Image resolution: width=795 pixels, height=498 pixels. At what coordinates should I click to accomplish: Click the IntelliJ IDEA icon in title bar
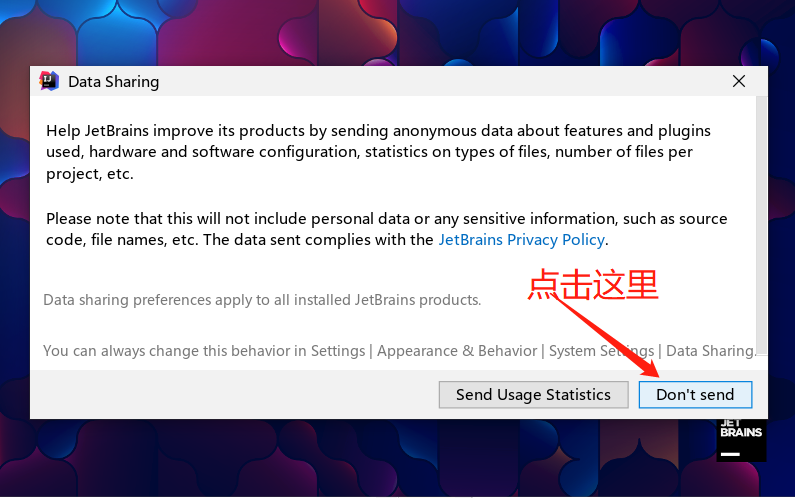tap(49, 81)
